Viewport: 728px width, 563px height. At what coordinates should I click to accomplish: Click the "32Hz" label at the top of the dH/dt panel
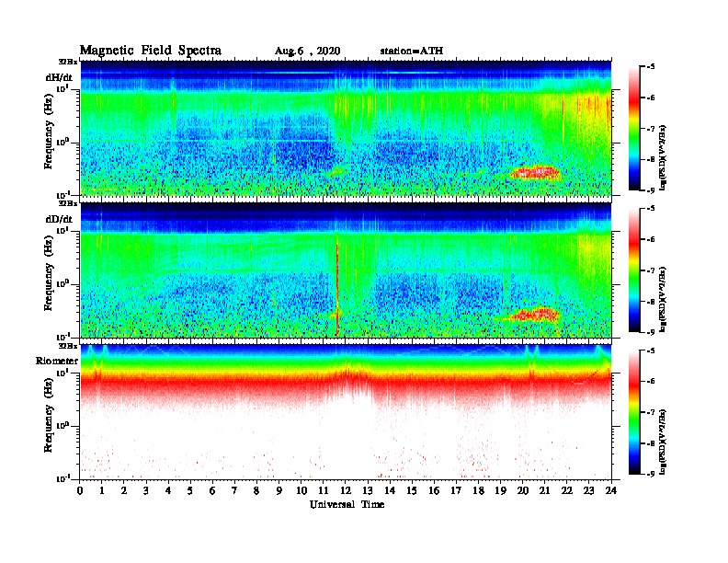pos(67,62)
